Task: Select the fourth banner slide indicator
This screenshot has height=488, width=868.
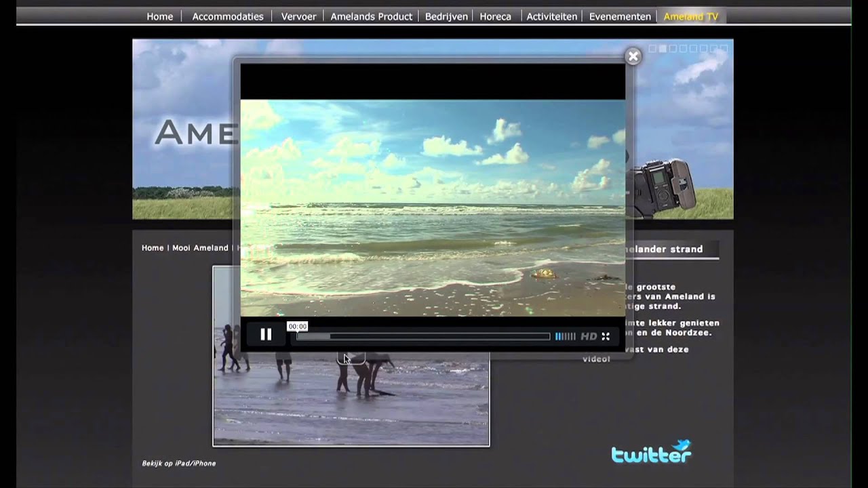Action: click(x=683, y=48)
